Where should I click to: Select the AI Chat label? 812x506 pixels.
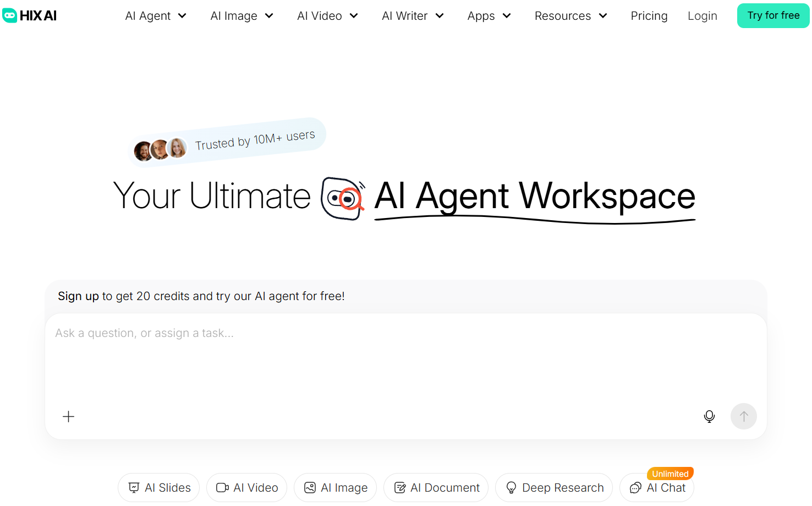666,487
